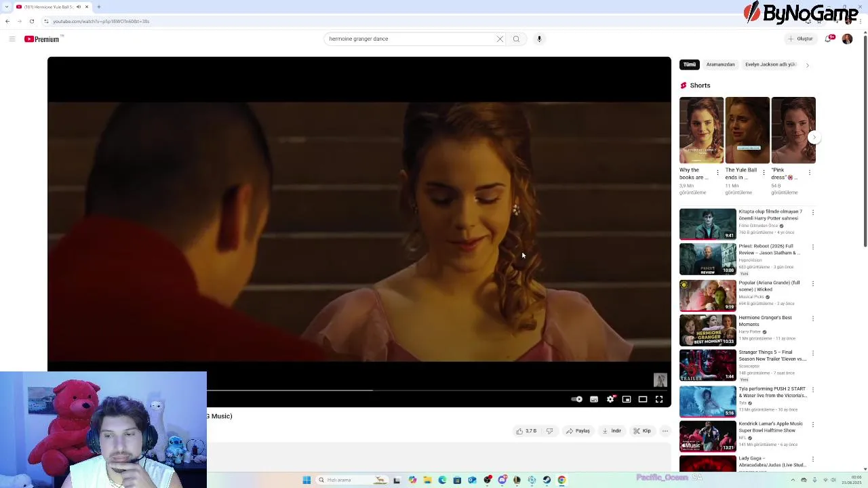
Task: Toggle subtitles with the captions icon
Action: 594,399
